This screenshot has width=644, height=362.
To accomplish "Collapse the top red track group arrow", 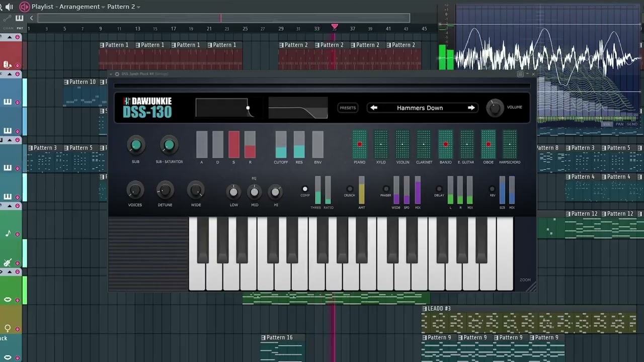I will coord(10,37).
